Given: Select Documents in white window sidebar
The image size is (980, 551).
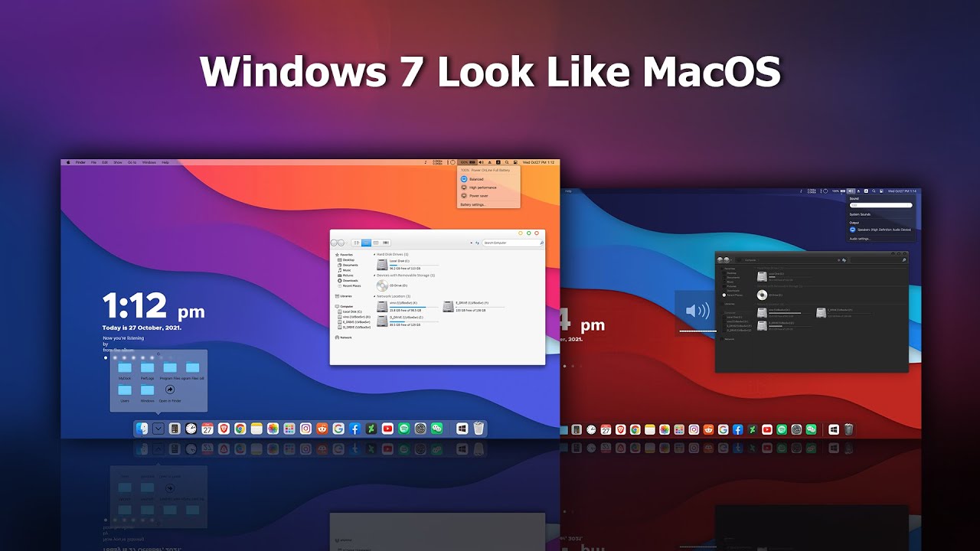Looking at the screenshot, I should tap(348, 265).
